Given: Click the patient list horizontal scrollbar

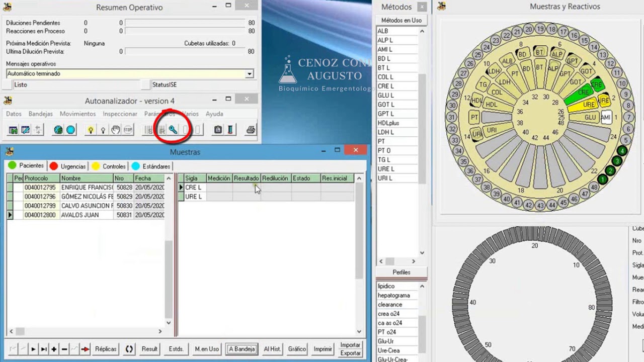Looking at the screenshot, I should pyautogui.click(x=86, y=331).
